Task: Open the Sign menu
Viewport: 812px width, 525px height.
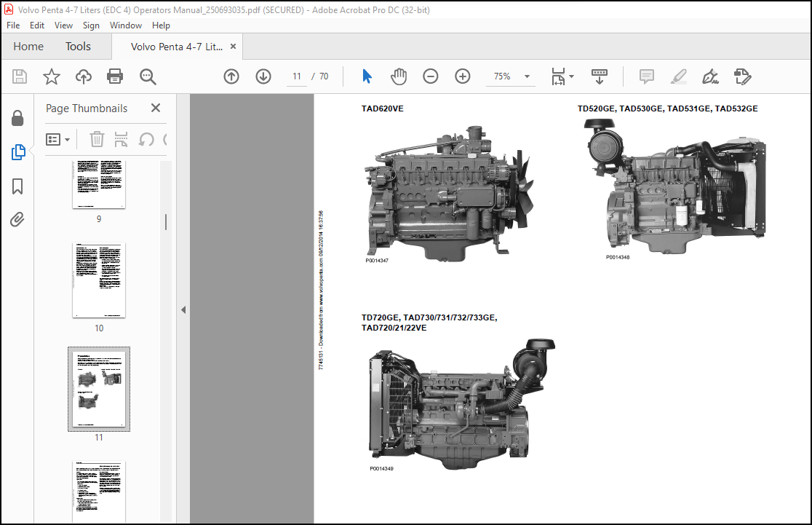Action: coord(91,25)
